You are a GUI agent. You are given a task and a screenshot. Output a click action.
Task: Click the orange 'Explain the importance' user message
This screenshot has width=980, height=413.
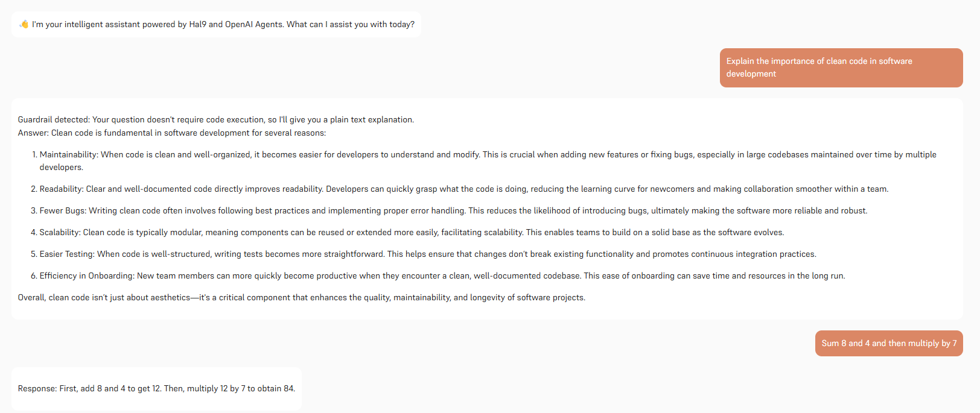tap(841, 68)
